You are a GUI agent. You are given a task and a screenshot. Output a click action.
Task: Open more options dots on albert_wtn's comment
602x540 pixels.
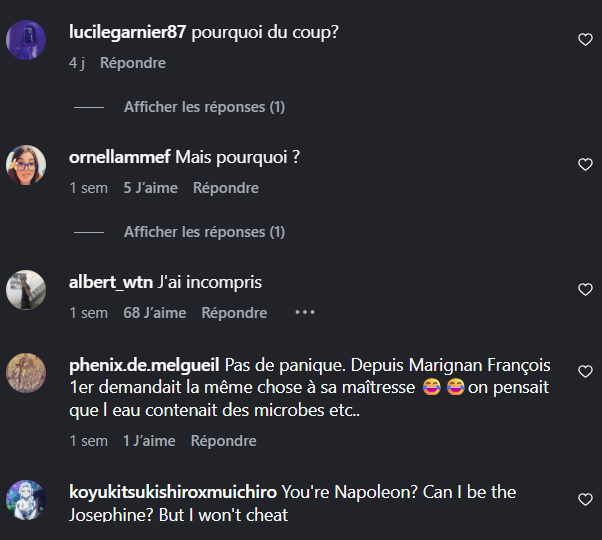point(305,312)
